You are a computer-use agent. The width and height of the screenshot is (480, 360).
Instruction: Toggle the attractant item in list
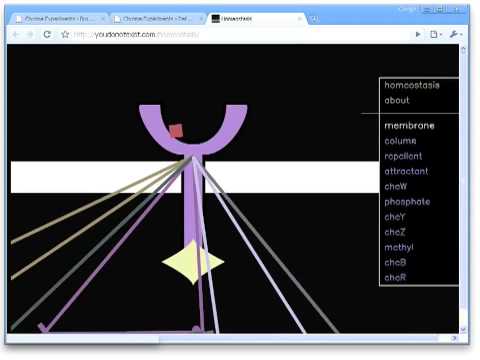(x=406, y=171)
